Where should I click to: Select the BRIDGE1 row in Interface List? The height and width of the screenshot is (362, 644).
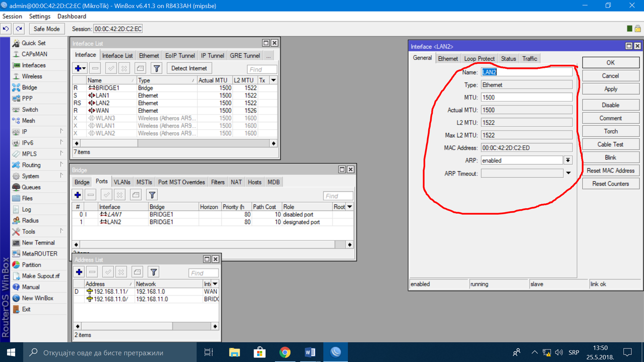click(175, 88)
